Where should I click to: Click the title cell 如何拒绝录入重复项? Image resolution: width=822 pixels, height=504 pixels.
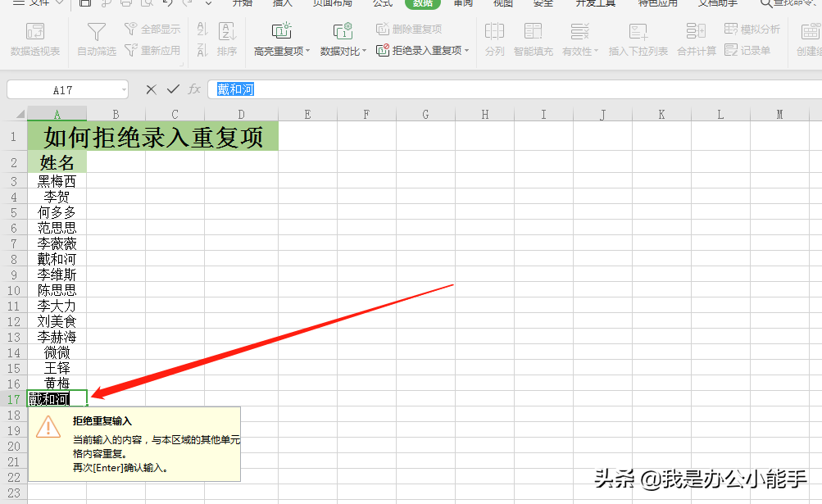point(153,136)
